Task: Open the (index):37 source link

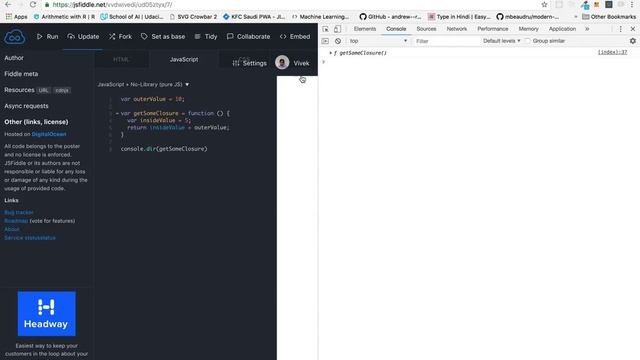Action: click(x=612, y=52)
